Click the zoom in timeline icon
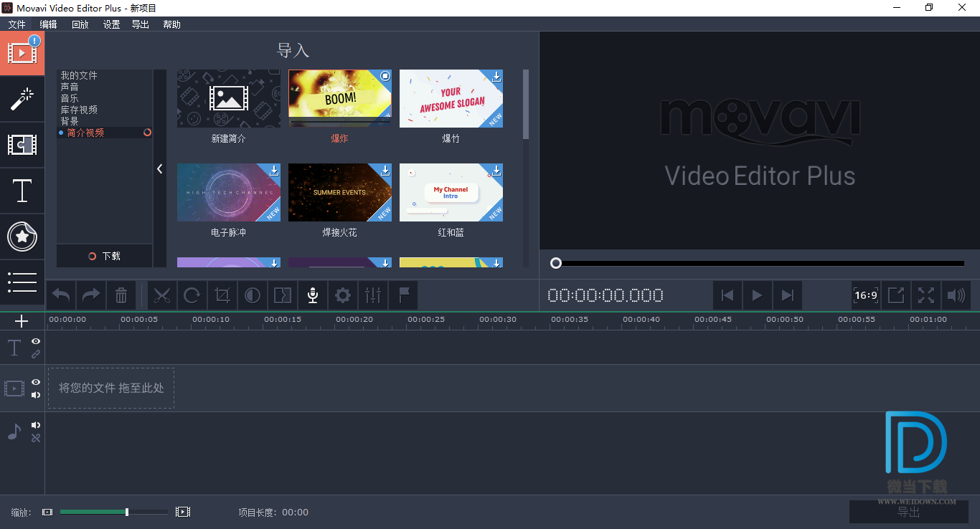The height and width of the screenshot is (529, 980). (183, 512)
